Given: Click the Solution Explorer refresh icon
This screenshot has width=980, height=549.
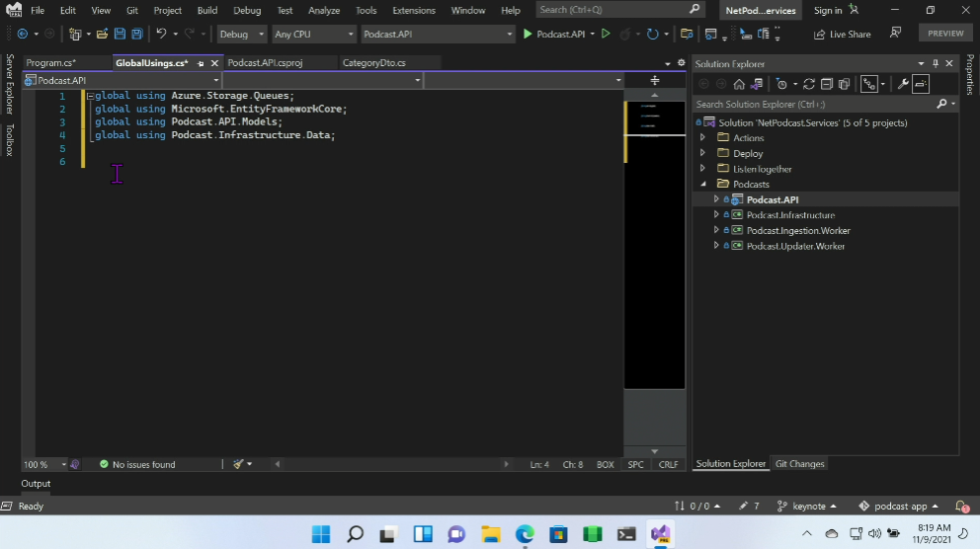Looking at the screenshot, I should pos(809,84).
